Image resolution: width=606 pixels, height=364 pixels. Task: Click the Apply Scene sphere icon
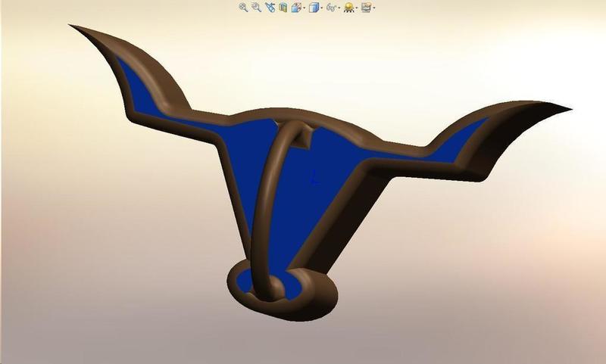point(349,8)
